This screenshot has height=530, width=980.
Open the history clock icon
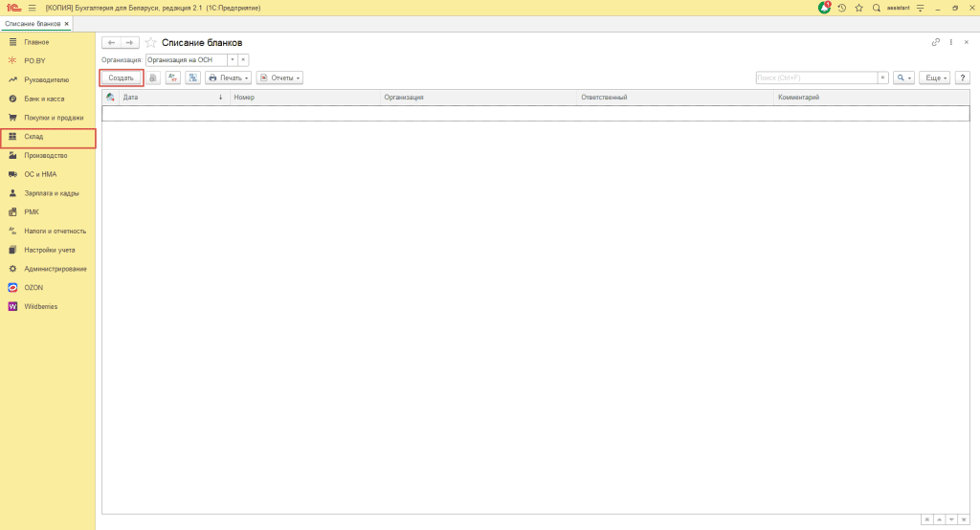[842, 8]
